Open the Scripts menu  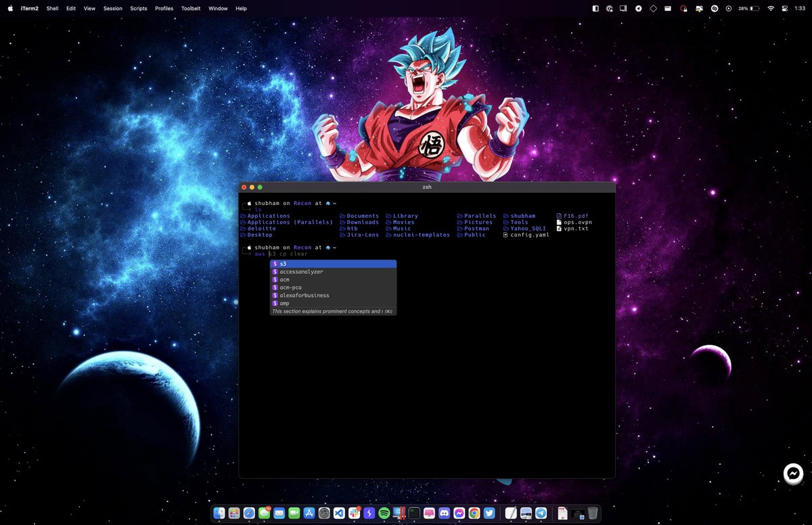[x=139, y=9]
